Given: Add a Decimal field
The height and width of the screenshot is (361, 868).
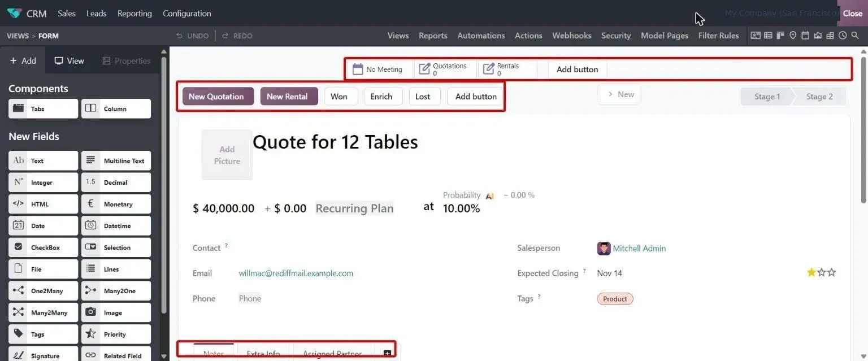Looking at the screenshot, I should 116,182.
